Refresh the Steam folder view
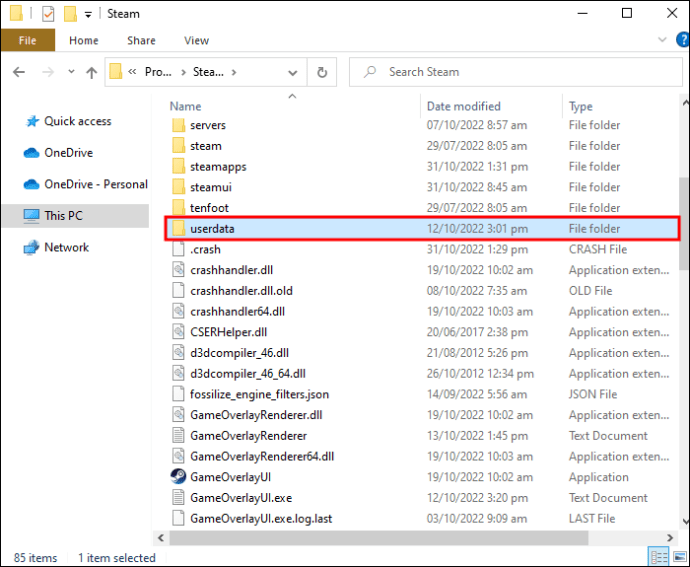The width and height of the screenshot is (690, 567). pos(322,72)
